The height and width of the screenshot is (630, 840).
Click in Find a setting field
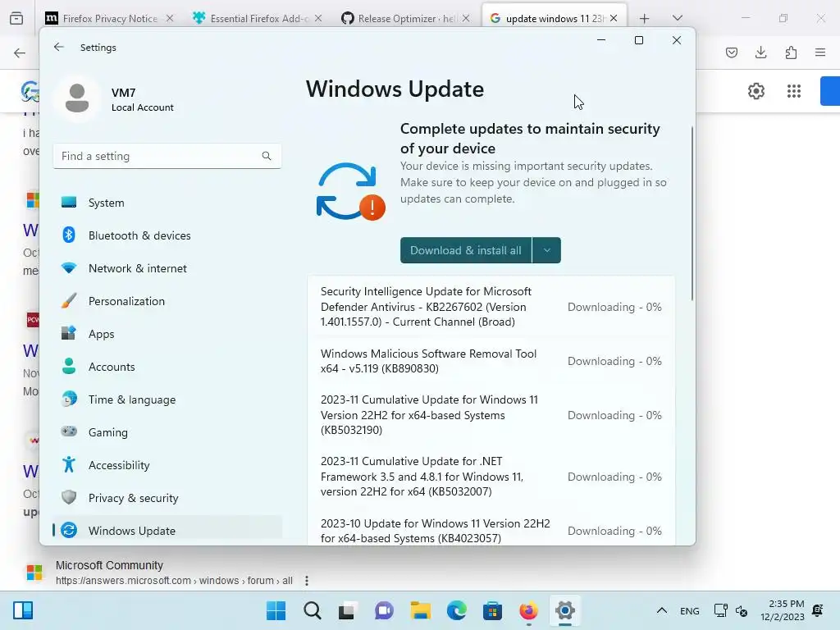[x=167, y=156]
